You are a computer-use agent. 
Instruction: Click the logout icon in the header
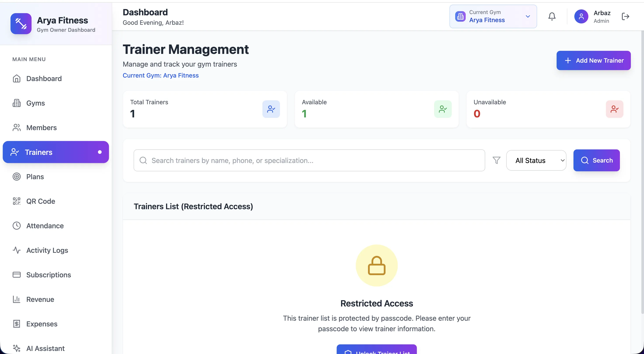[x=626, y=16]
